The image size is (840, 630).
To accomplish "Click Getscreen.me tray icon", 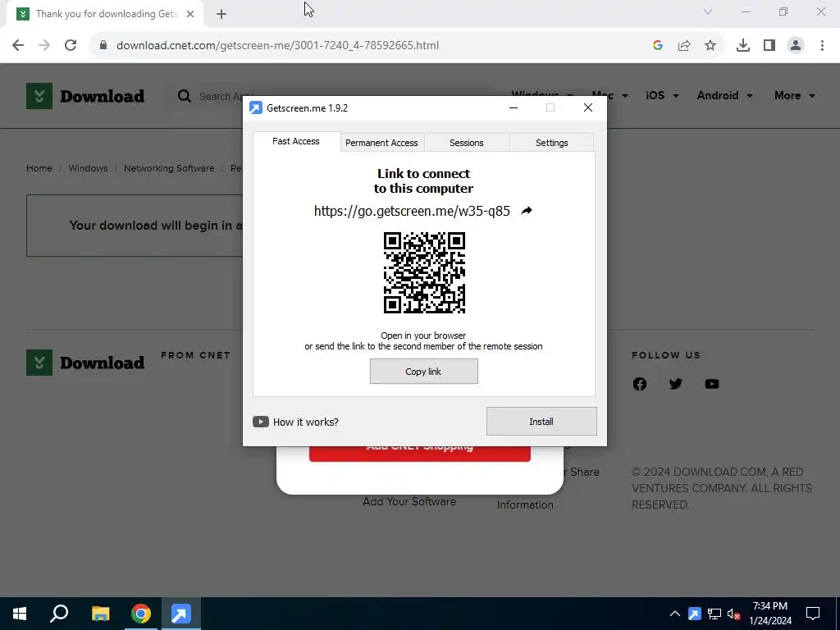I will point(694,614).
